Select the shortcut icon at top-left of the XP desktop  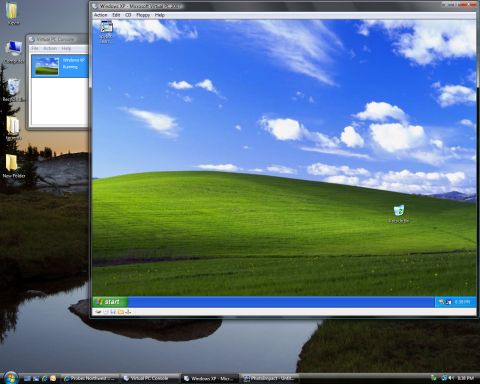pyautogui.click(x=106, y=32)
